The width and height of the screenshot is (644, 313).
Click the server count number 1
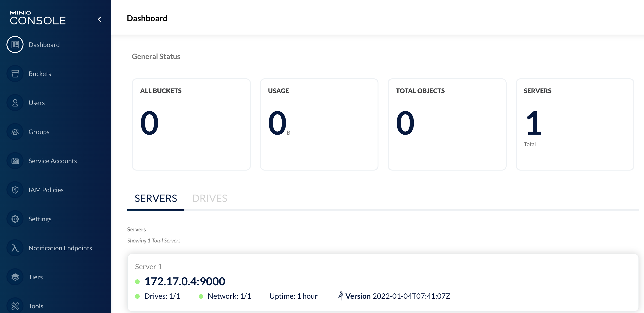[534, 123]
